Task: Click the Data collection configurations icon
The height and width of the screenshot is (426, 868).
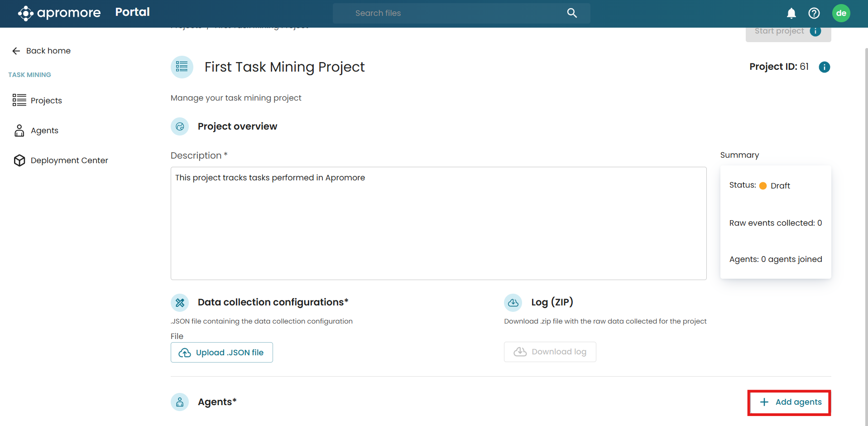Action: (180, 302)
